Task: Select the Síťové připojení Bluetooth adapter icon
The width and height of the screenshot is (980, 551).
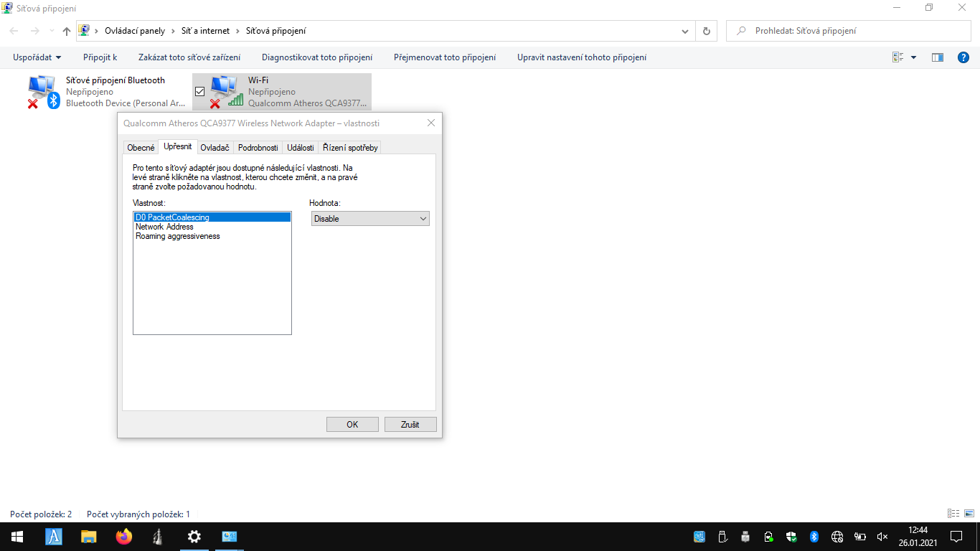Action: [43, 91]
